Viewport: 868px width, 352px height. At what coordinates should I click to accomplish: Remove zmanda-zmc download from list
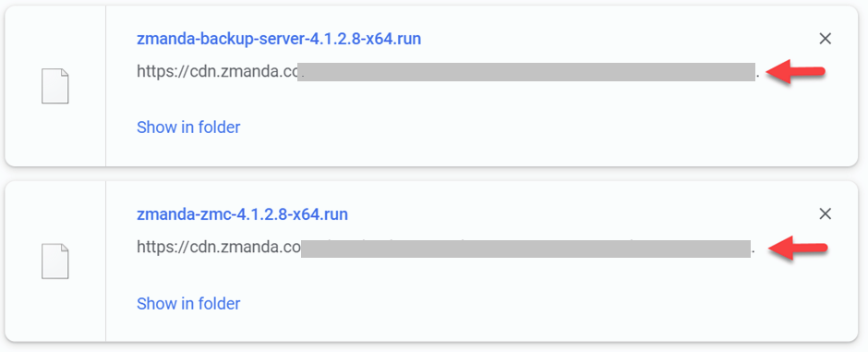[x=825, y=213]
